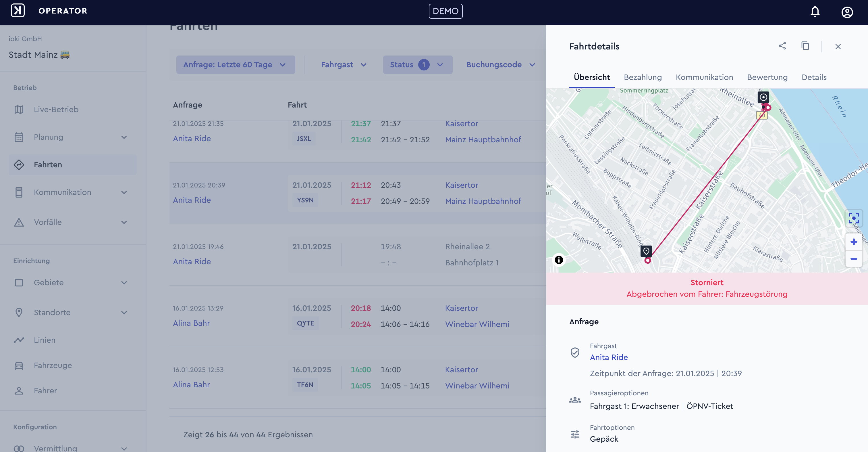Image resolution: width=868 pixels, height=452 pixels.
Task: Center map with the focus icon
Action: click(854, 218)
